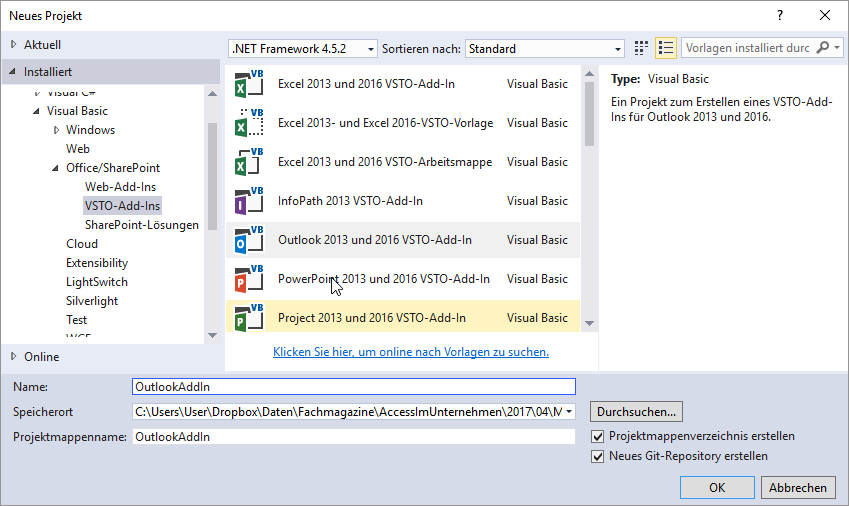849x506 pixels.
Task: Click the online template search link
Action: (411, 352)
